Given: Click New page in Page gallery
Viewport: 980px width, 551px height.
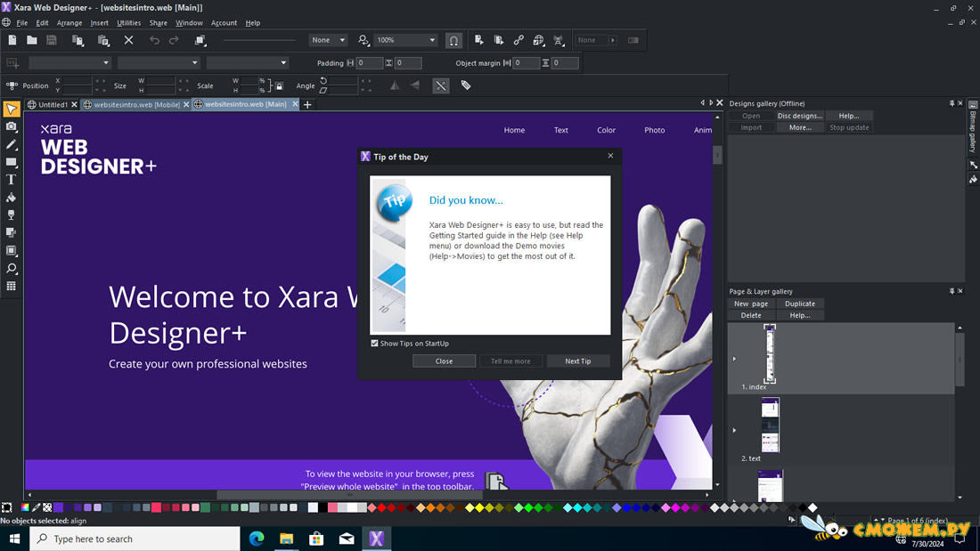Looking at the screenshot, I should tap(751, 304).
